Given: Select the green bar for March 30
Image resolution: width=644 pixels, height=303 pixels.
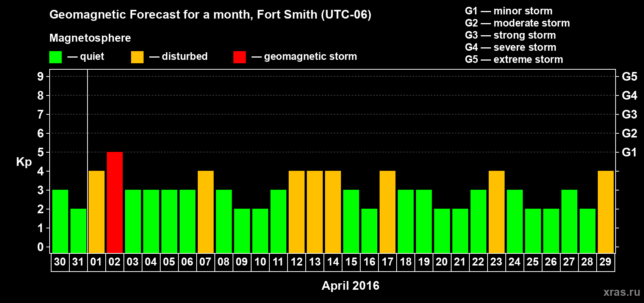Looking at the screenshot, I should (60, 221).
